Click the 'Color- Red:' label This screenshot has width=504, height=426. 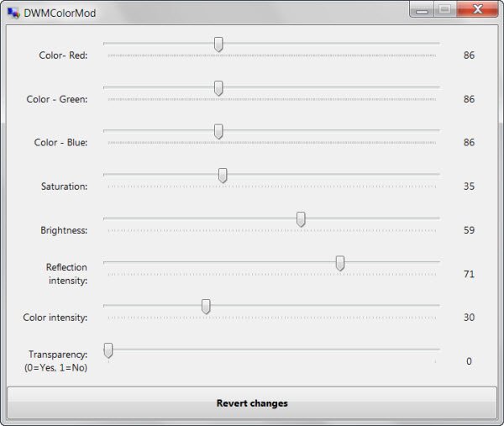pos(63,55)
